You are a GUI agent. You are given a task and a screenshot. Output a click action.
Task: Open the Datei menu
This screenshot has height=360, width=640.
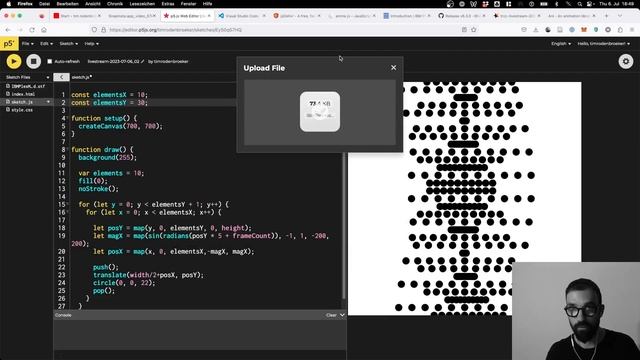[44, 4]
